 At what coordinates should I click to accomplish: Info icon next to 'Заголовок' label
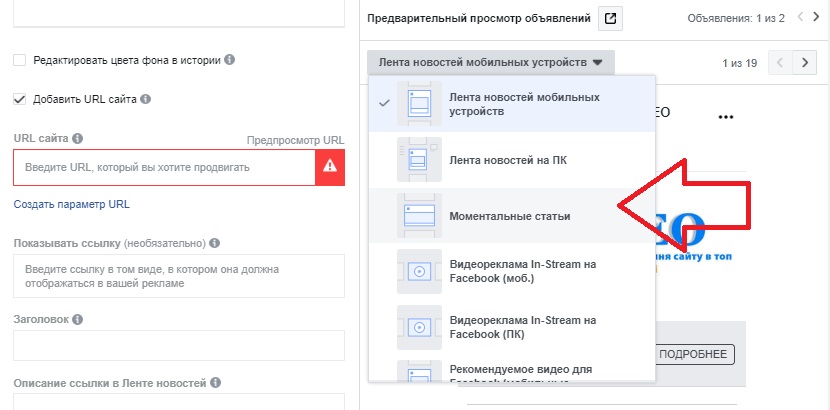78,320
